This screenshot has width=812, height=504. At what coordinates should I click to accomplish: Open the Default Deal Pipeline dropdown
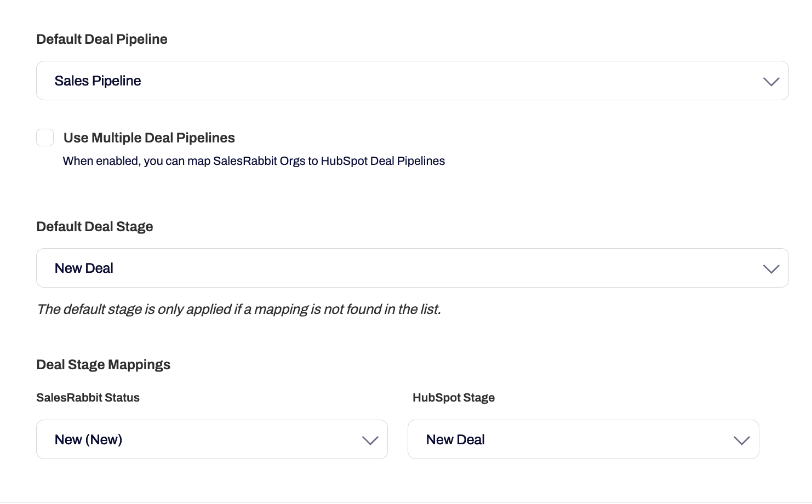click(411, 81)
